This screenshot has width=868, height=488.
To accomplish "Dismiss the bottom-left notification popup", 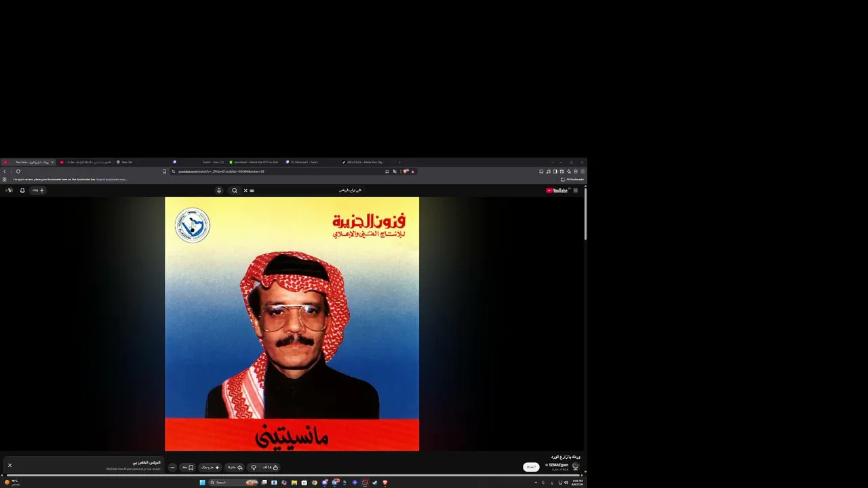I will (x=9, y=465).
